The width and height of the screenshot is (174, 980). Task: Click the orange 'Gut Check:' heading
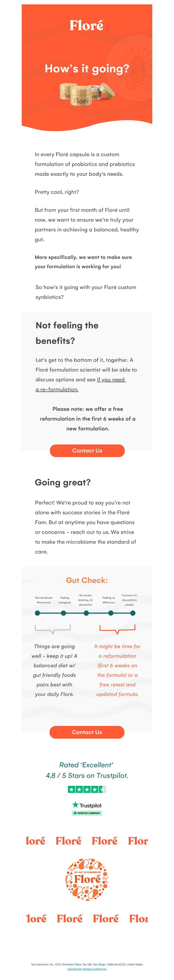[87, 580]
